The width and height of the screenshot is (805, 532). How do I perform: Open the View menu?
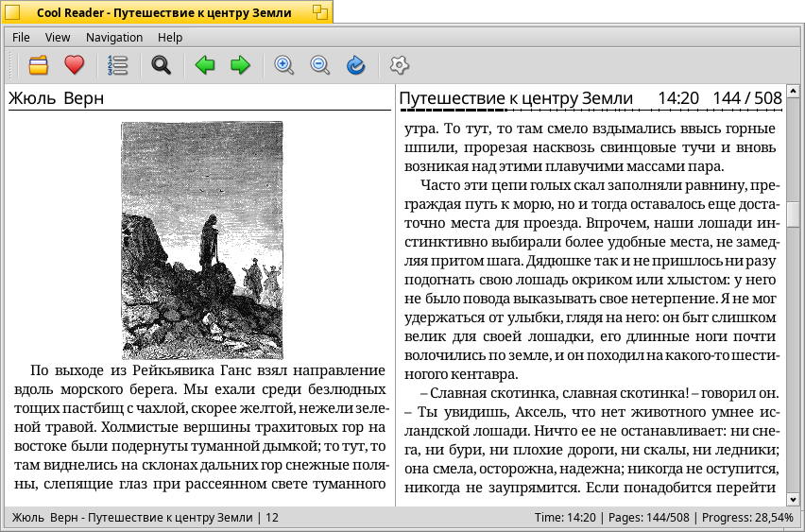[x=58, y=38]
